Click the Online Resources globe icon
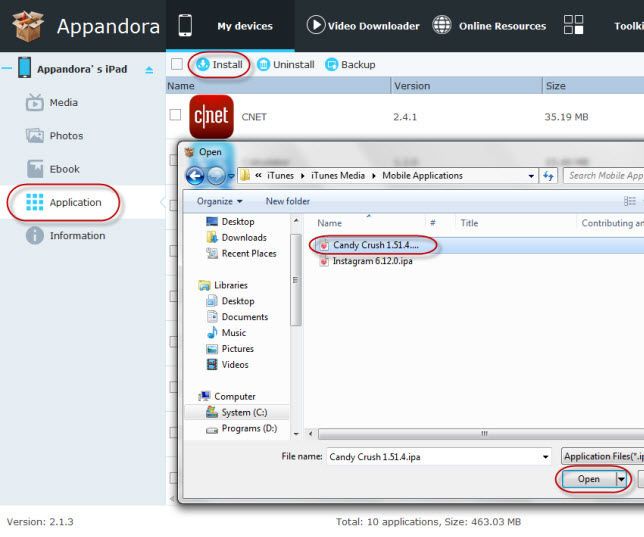Viewport: 644px width, 537px height. [442, 25]
